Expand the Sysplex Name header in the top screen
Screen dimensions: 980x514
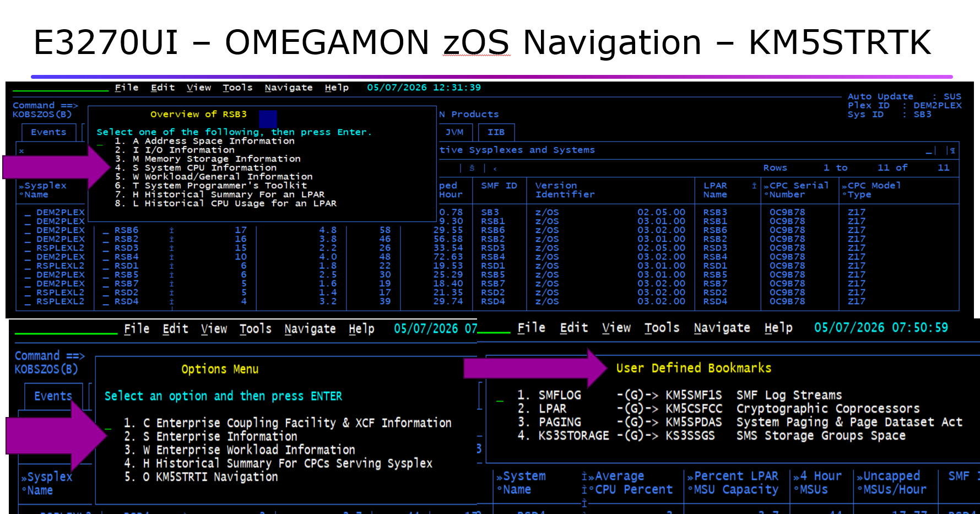pos(21,186)
